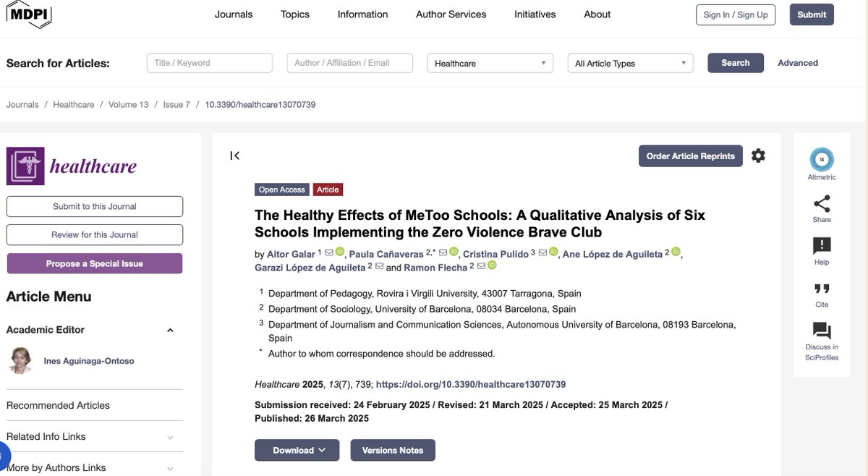Go to Journals breadcrumb
Screen dimensions: 868x476
tap(22, 104)
